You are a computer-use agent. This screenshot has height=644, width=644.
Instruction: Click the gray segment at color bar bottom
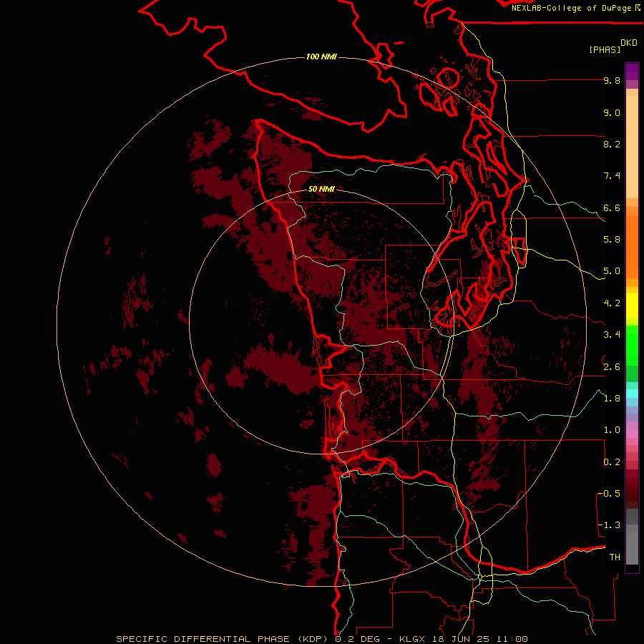click(x=632, y=548)
